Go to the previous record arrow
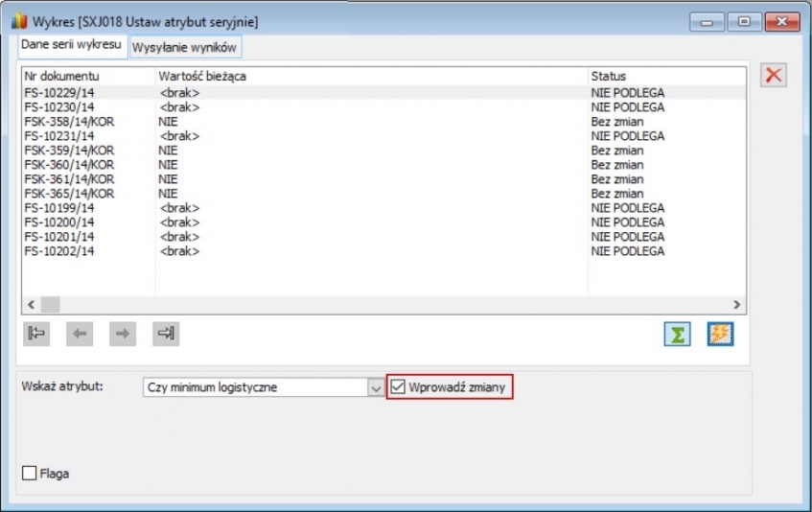Screen dimensions: 812x512 [80, 334]
